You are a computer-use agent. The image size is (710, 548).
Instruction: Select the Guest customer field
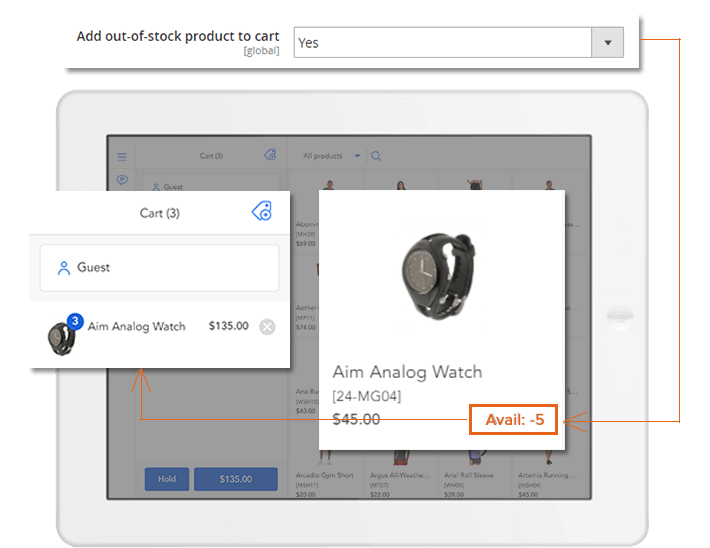(x=160, y=268)
